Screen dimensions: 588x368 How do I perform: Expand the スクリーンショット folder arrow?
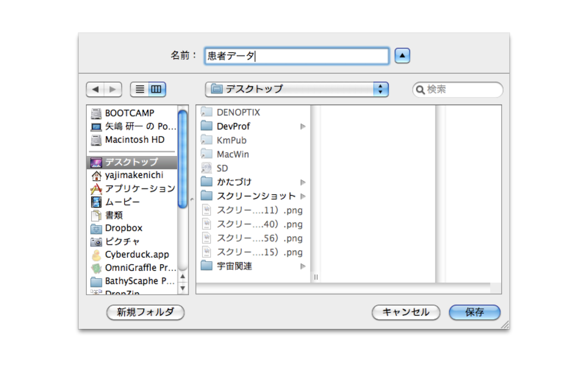click(303, 196)
